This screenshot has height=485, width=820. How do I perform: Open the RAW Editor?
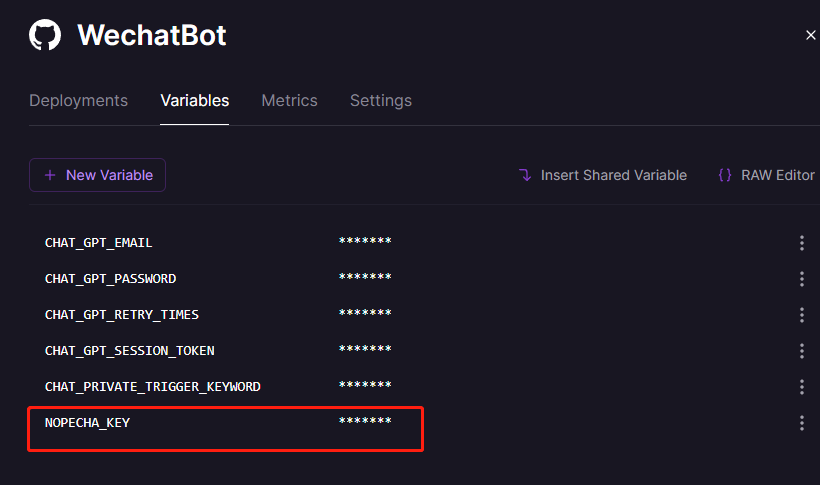click(767, 175)
